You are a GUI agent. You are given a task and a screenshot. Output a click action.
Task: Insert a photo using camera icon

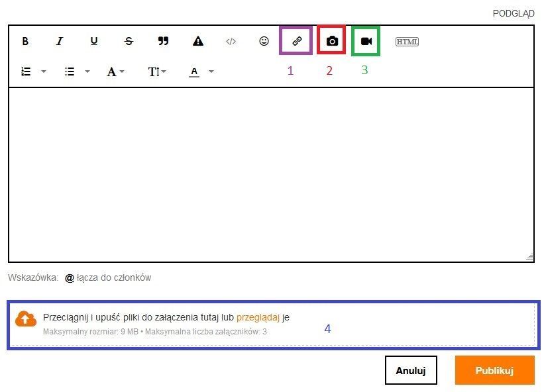pyautogui.click(x=332, y=41)
